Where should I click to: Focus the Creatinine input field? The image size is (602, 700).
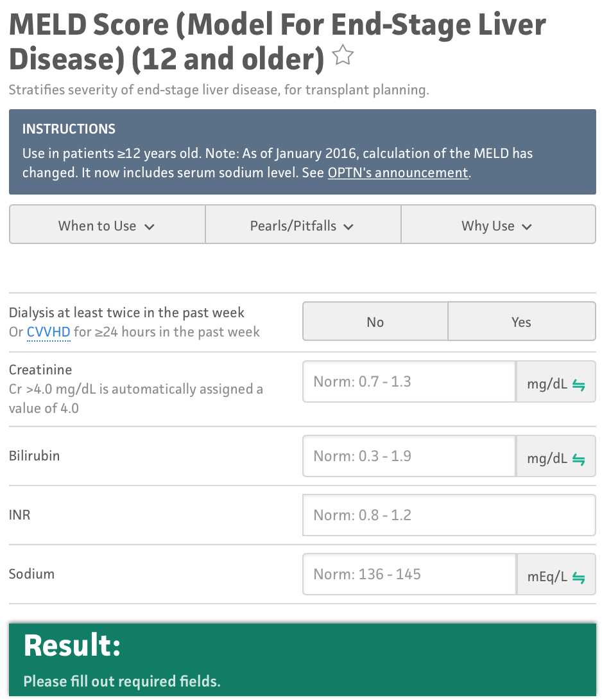tap(409, 382)
